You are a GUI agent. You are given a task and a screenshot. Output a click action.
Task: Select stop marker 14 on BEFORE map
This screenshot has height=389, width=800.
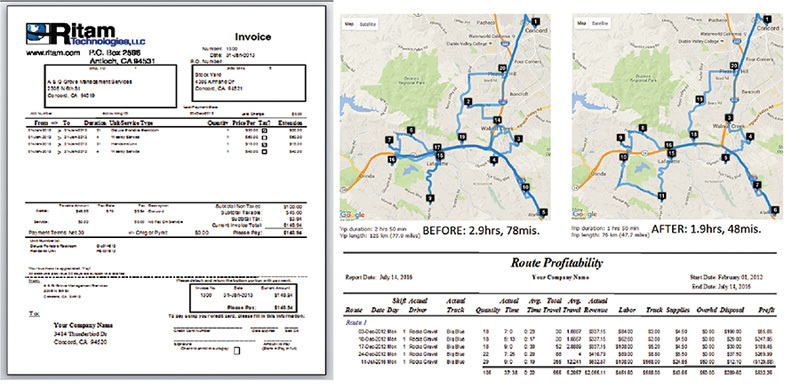pos(497,120)
